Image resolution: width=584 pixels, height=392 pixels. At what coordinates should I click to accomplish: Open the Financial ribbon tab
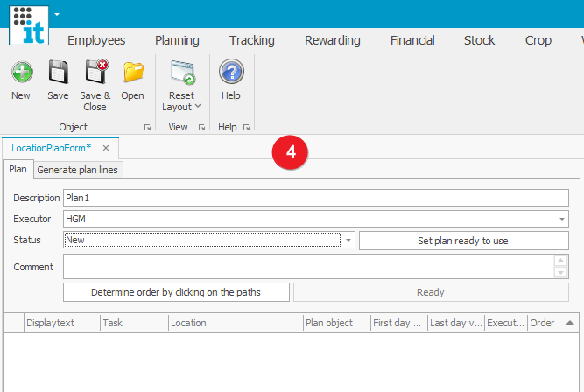pos(412,40)
